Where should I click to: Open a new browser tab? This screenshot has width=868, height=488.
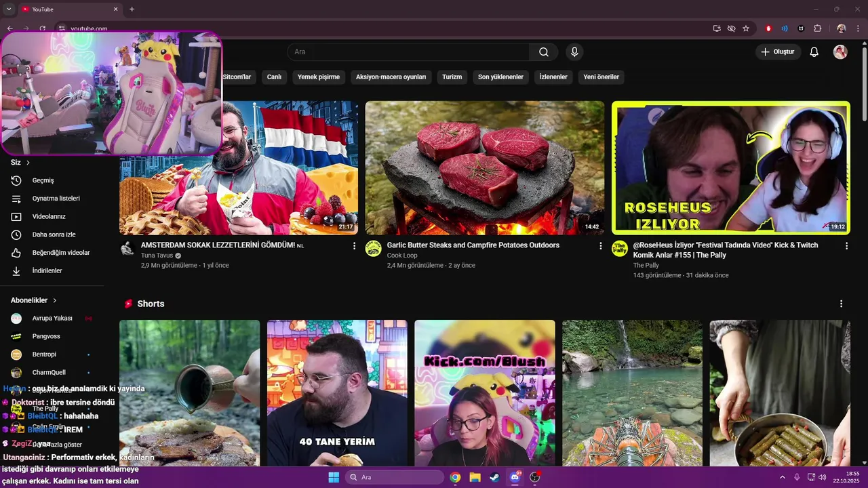[x=132, y=9]
